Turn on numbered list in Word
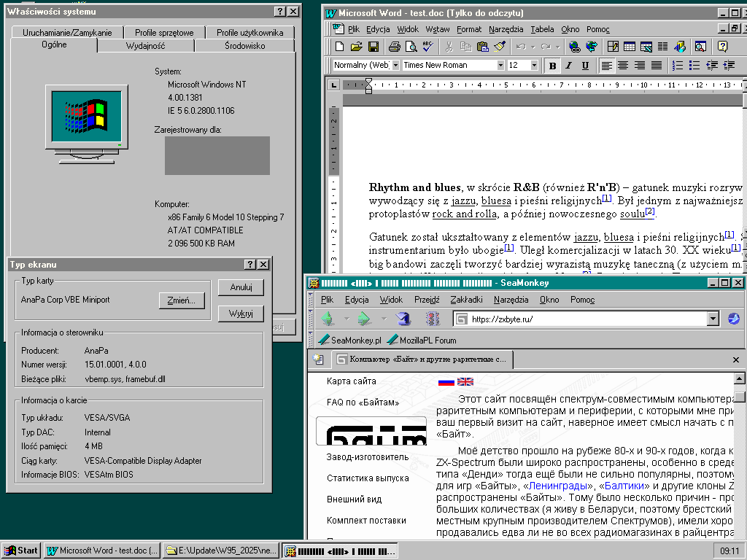Screen dimensions: 747x560 (677, 65)
